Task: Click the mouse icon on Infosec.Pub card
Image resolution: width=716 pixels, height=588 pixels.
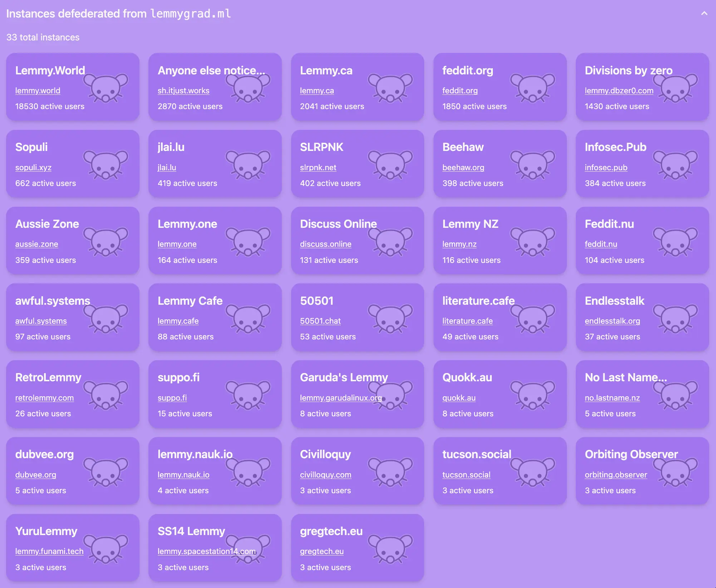Action: [x=675, y=165]
